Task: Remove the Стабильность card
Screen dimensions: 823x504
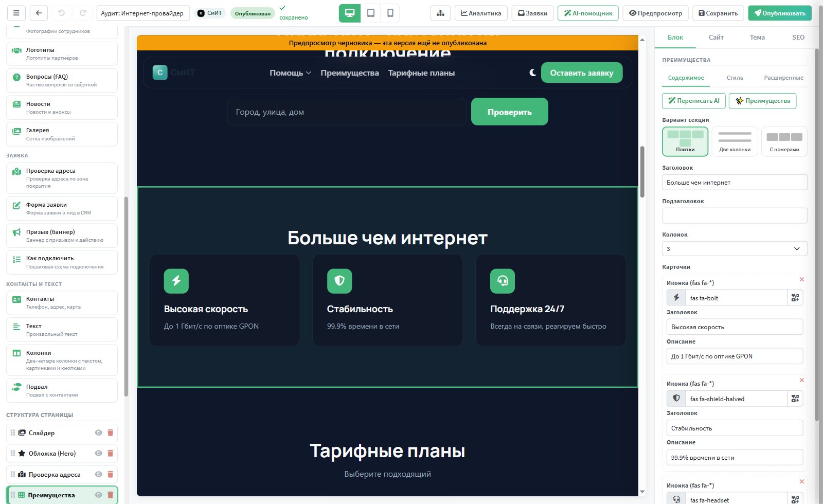Action: (801, 380)
